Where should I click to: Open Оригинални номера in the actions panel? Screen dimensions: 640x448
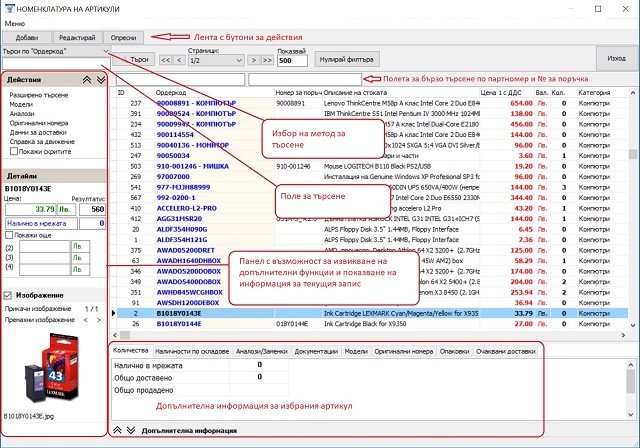[x=39, y=123]
